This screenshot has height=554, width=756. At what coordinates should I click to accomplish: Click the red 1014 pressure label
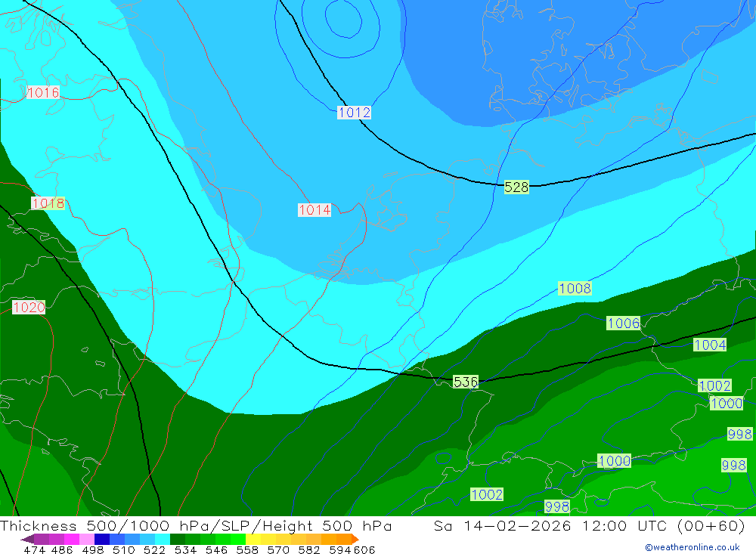click(314, 210)
